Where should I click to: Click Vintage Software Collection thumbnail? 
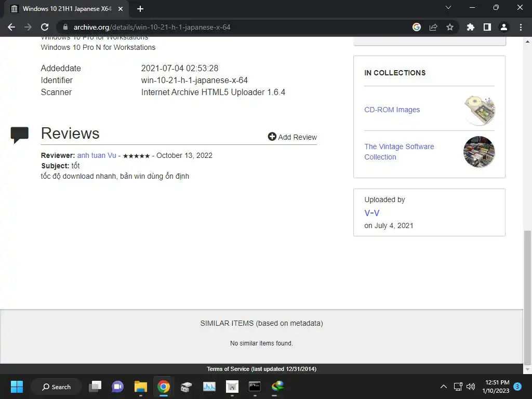tap(478, 152)
